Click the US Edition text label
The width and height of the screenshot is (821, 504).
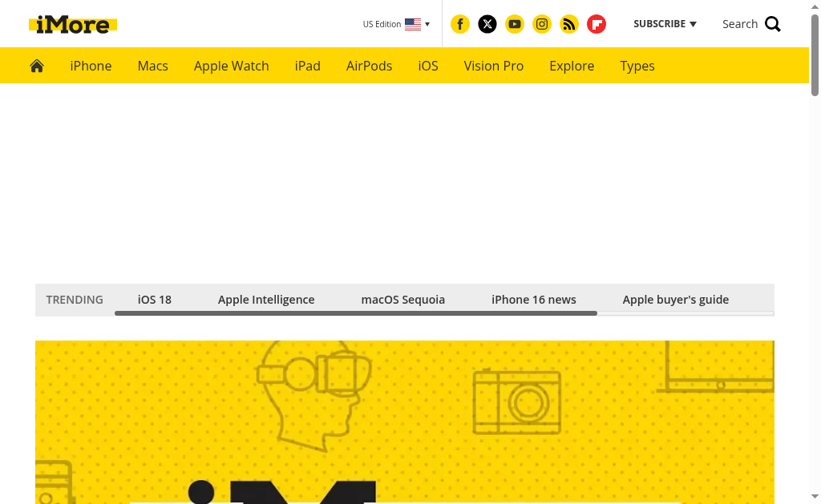(x=382, y=24)
